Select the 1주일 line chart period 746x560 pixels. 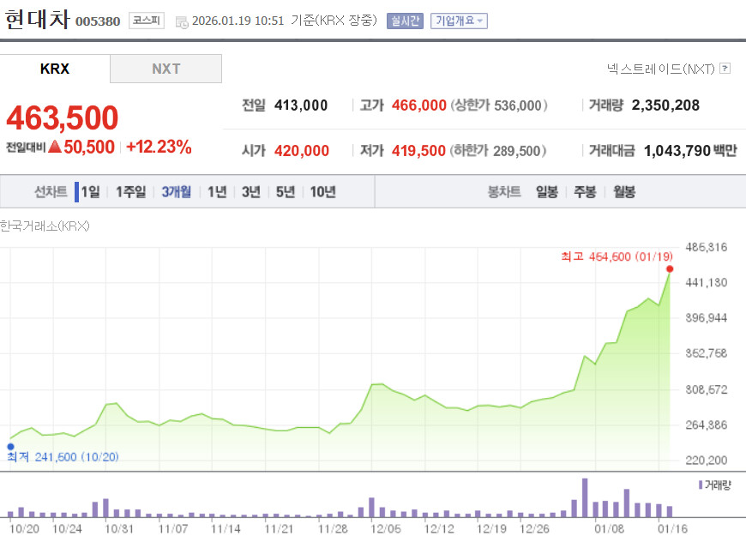(x=131, y=192)
